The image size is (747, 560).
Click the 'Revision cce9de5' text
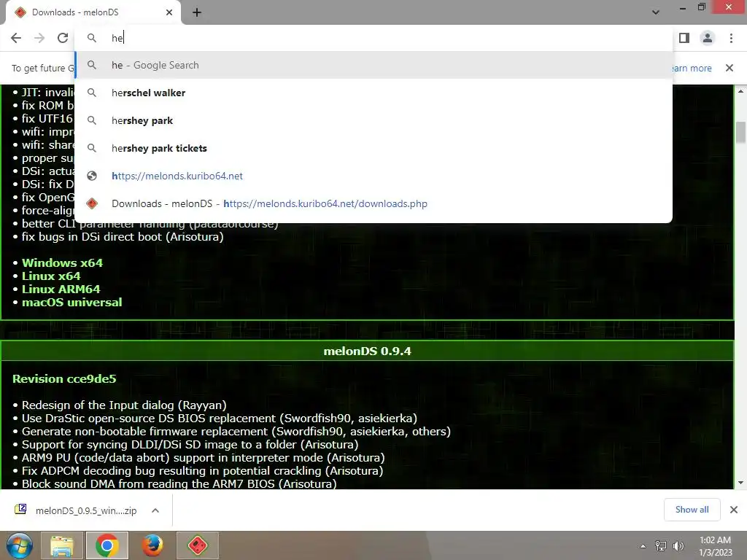(x=64, y=379)
